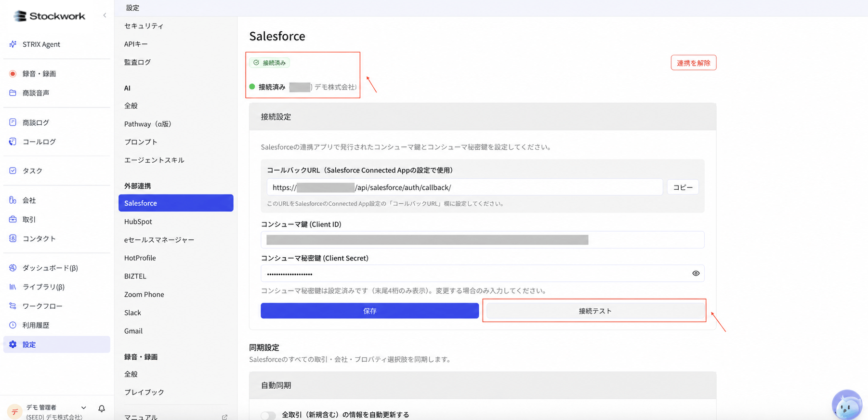Click the 同期設定 heading
Screen dimensions: 868x420
click(264, 348)
